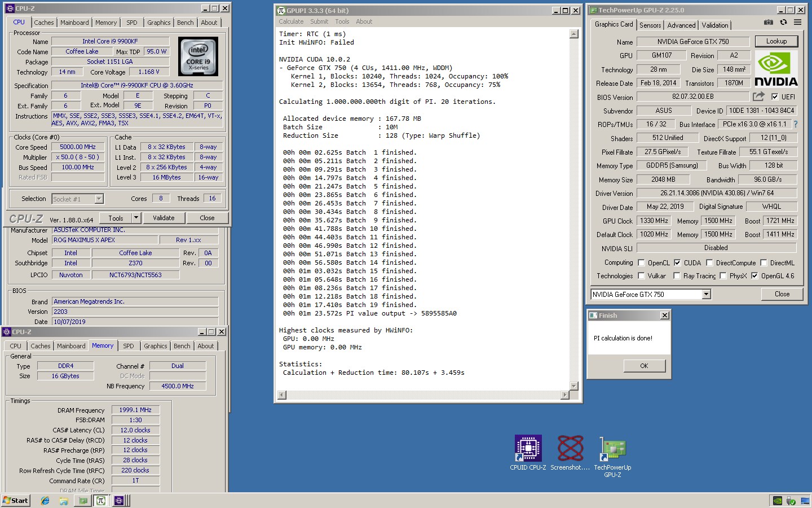Viewport: 812px width, 508px height.
Task: Click the Lookup button in GPU-Z
Action: pos(776,41)
